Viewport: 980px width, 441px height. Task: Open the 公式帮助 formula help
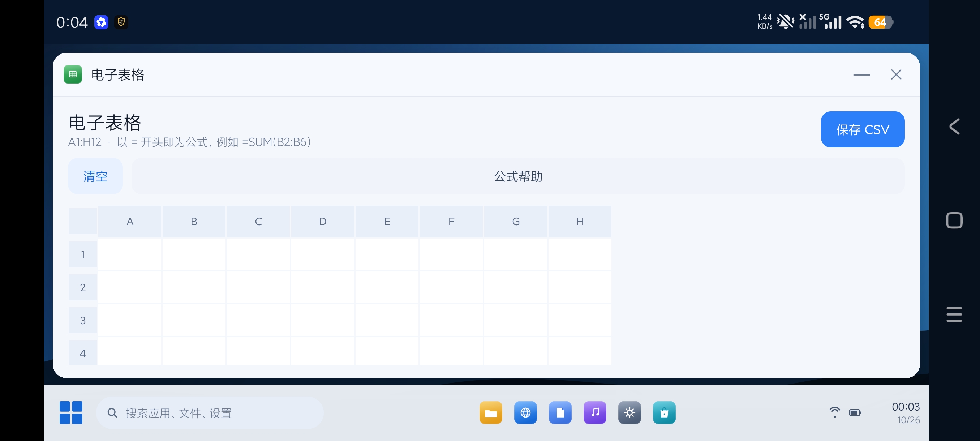(x=518, y=176)
